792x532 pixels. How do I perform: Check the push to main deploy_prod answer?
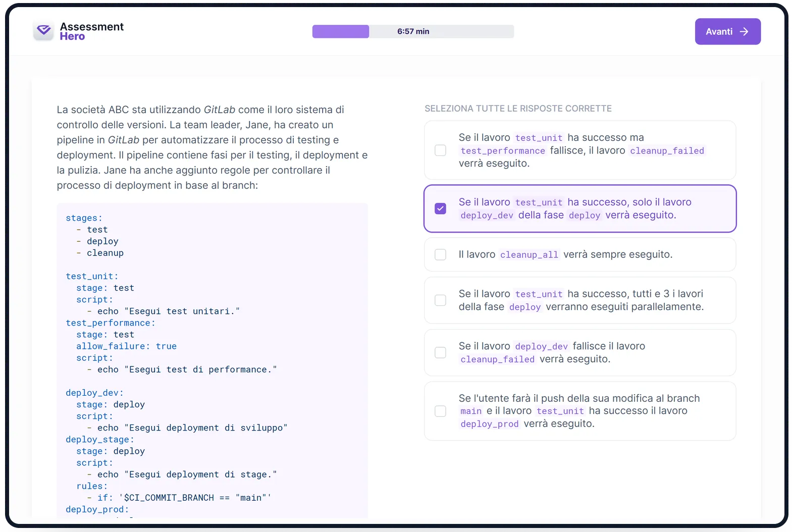tap(440, 411)
